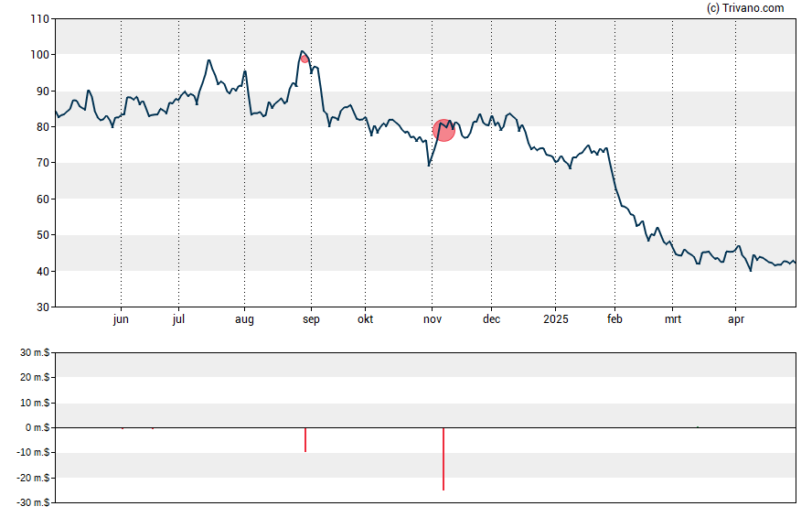This screenshot has width=812, height=517.
Task: Click the '100' y-axis value
Action: pyautogui.click(x=40, y=55)
